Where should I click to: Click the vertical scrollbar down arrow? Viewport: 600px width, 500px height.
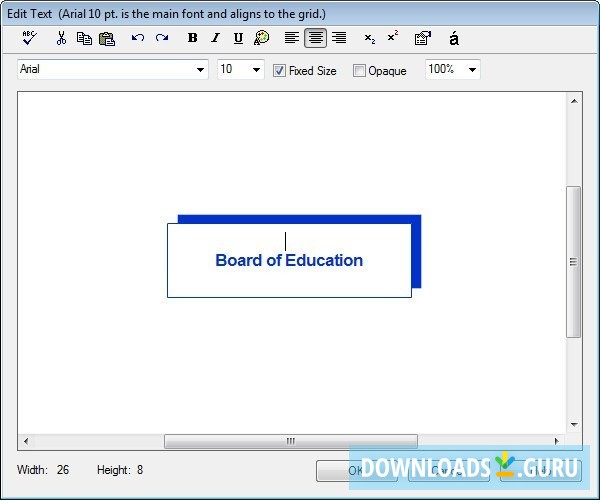point(574,424)
